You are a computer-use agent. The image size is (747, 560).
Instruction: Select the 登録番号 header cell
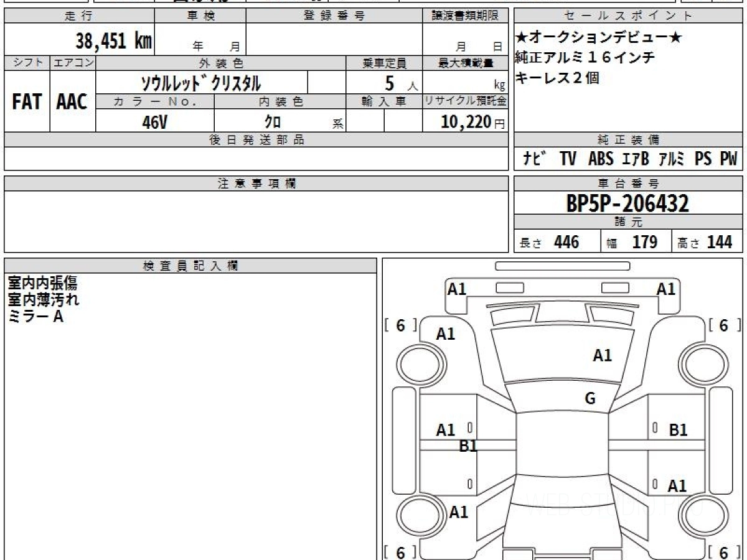pos(334,16)
